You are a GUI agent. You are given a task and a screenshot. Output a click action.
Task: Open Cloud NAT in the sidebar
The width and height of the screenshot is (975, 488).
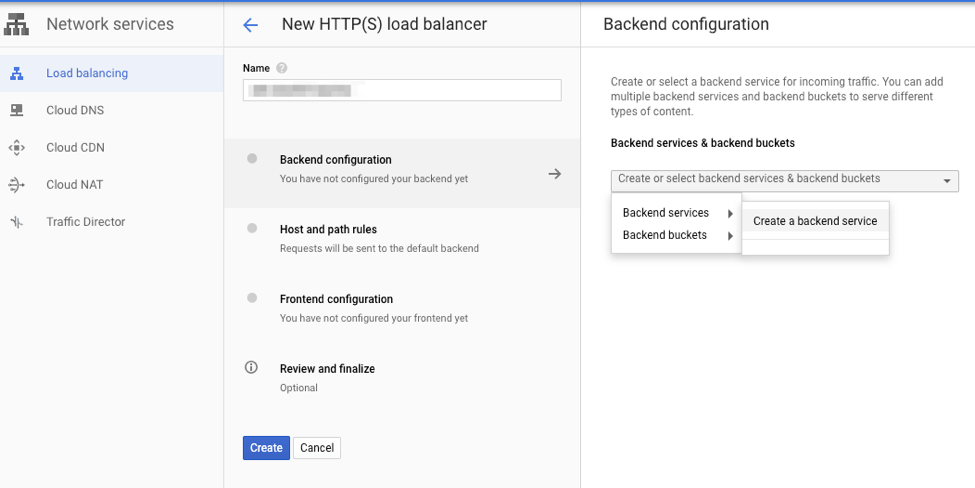coord(75,185)
